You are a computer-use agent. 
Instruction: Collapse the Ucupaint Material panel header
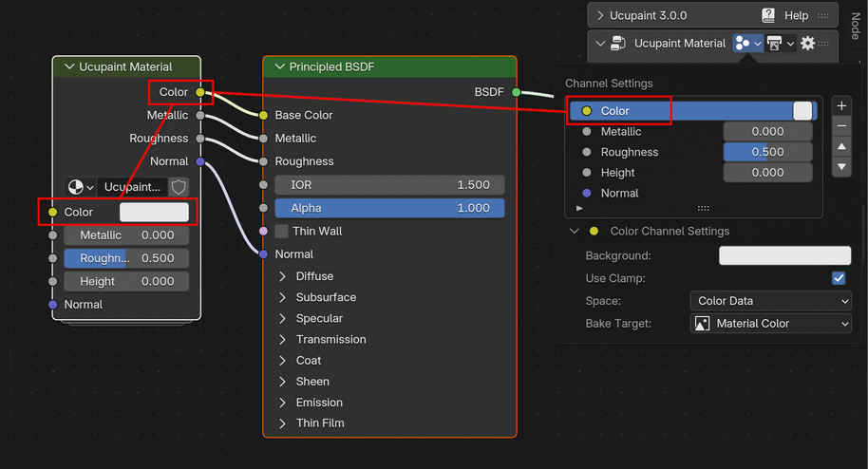tap(600, 43)
